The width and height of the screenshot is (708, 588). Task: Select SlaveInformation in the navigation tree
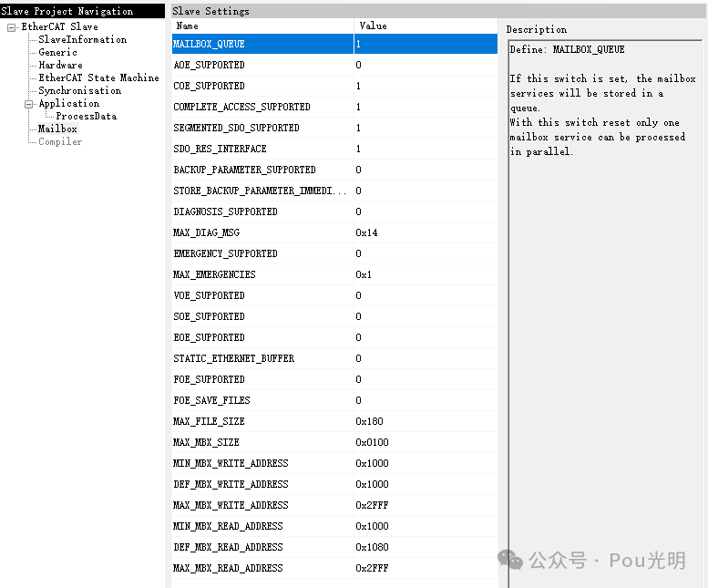click(82, 40)
